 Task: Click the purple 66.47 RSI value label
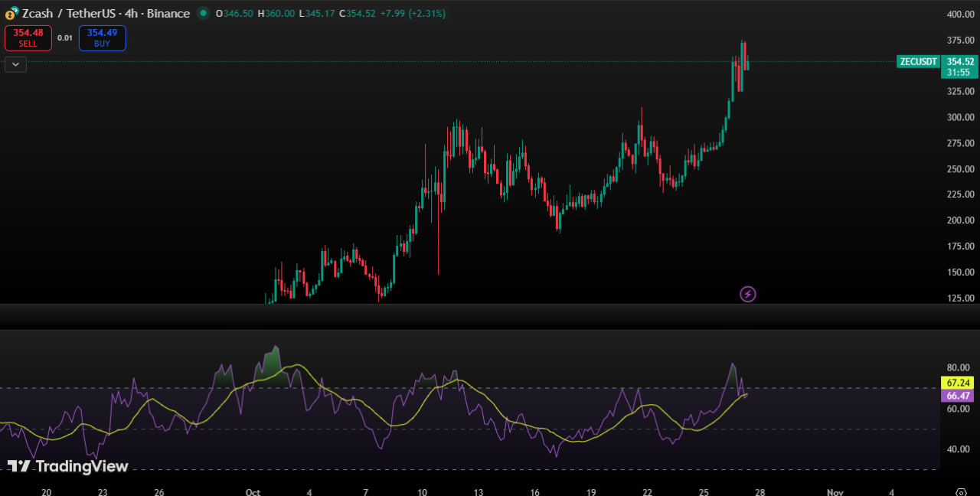(x=959, y=396)
